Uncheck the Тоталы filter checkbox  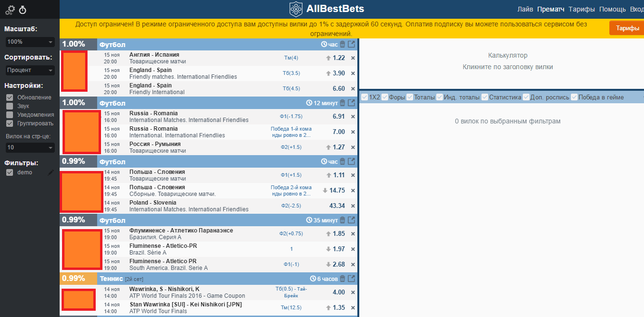coord(410,97)
